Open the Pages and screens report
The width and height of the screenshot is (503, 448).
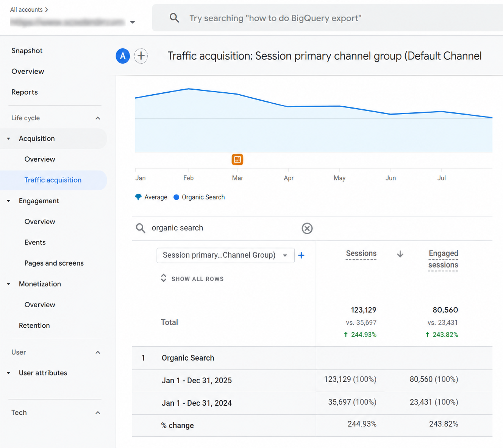[54, 263]
